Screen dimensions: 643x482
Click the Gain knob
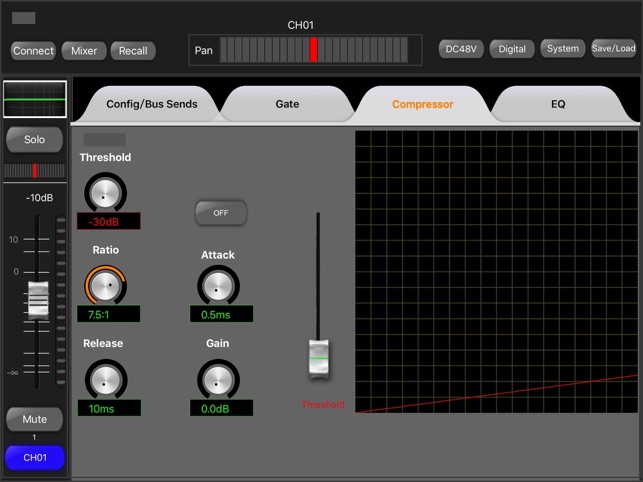[218, 379]
